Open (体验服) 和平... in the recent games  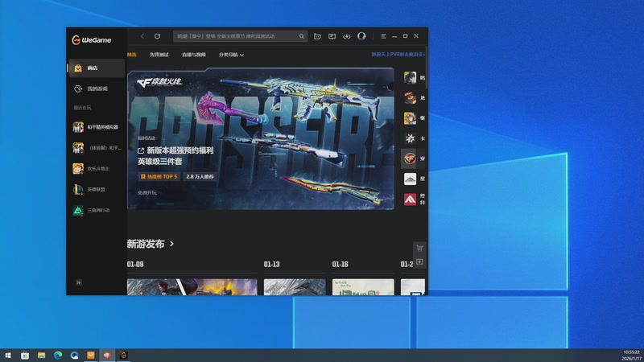pyautogui.click(x=97, y=148)
